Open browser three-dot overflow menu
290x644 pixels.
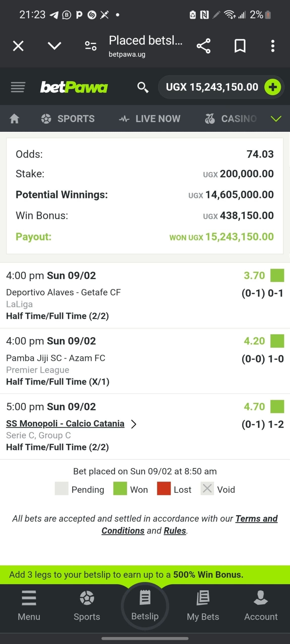pyautogui.click(x=272, y=46)
